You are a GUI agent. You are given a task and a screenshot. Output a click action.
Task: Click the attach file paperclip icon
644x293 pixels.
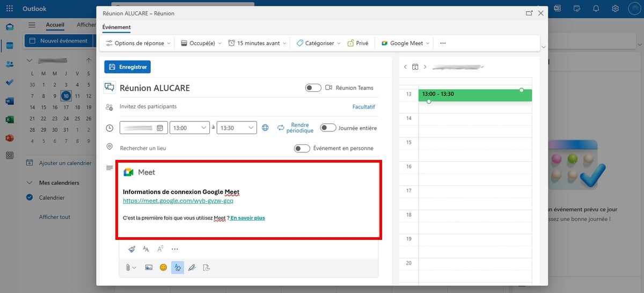(x=128, y=267)
